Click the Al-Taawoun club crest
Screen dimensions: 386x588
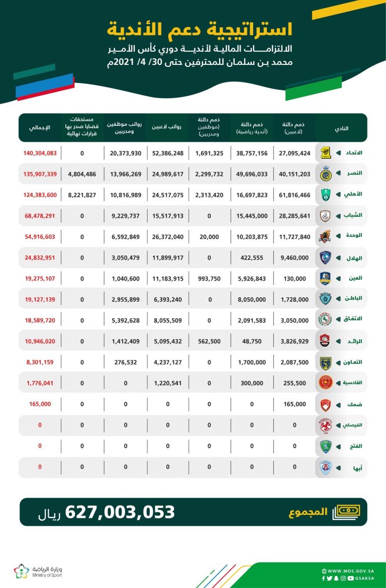point(325,363)
